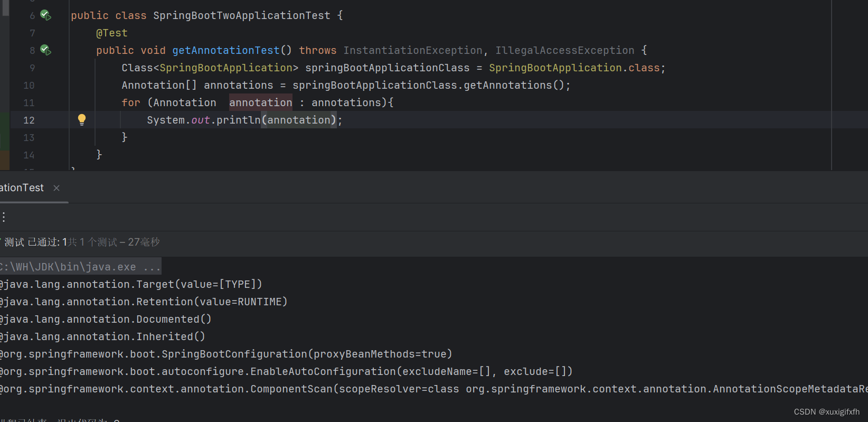Click SpringBootConfiguration console output line
868x422 pixels.
pos(226,354)
